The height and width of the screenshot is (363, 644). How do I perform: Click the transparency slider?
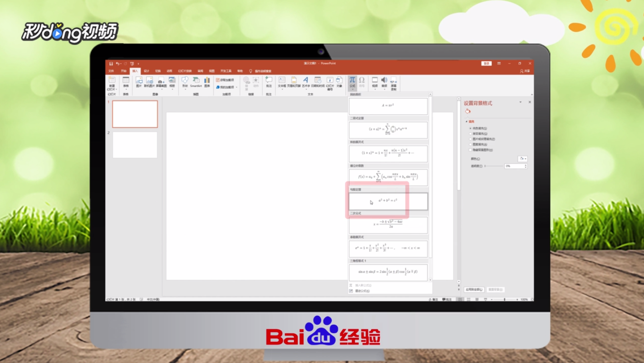pos(494,166)
